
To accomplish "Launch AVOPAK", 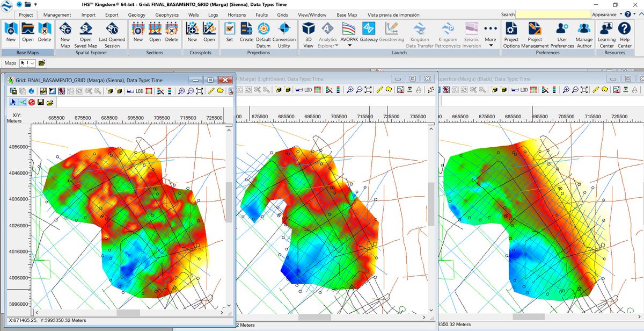I will [x=349, y=32].
